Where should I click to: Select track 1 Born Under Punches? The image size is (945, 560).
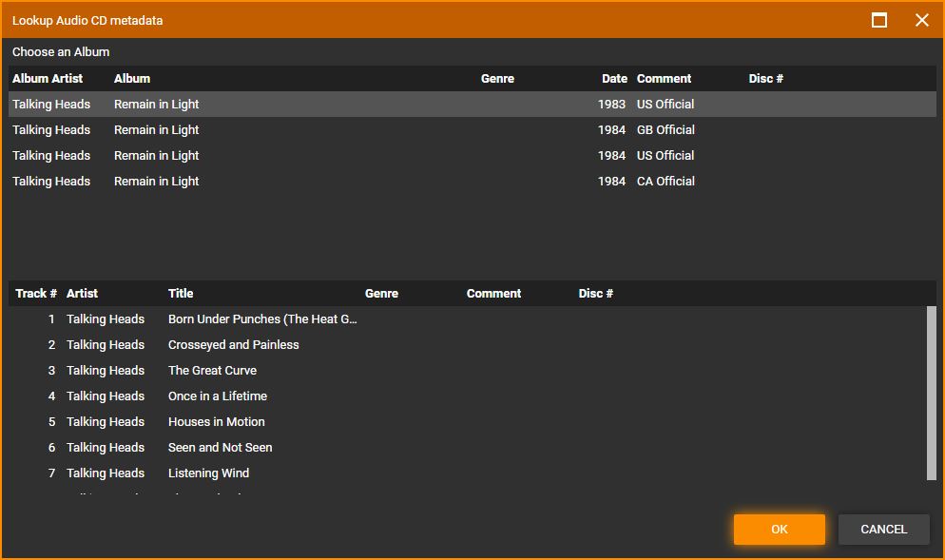tap(262, 319)
